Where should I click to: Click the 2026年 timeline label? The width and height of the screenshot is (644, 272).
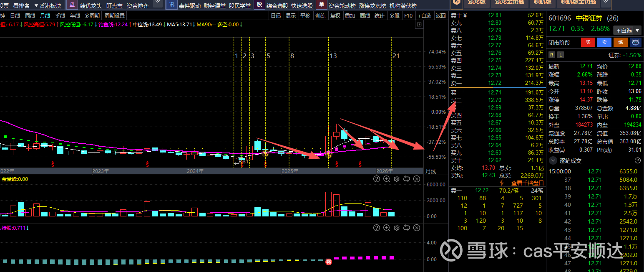pyautogui.click(x=385, y=171)
